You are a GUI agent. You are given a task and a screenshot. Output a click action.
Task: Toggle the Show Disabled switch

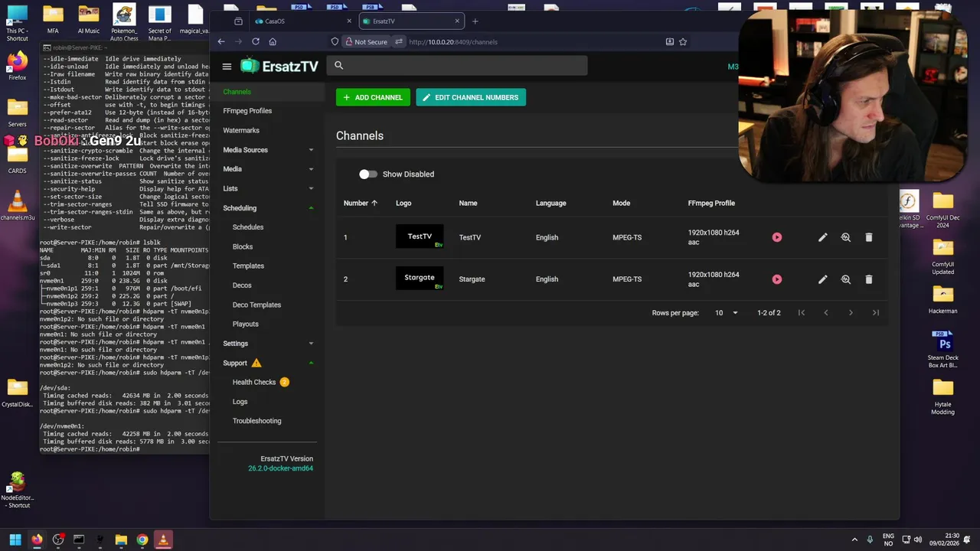point(368,174)
